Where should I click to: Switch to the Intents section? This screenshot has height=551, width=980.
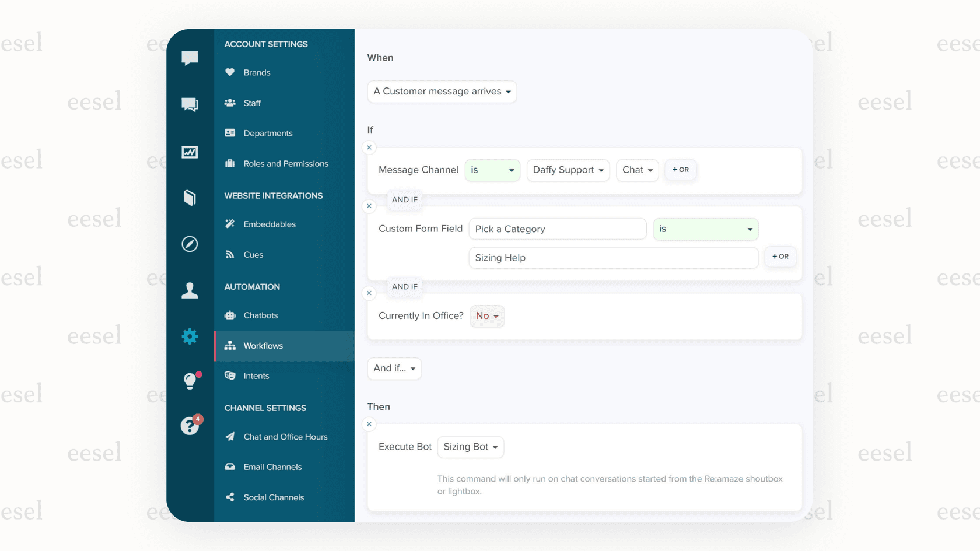(x=256, y=375)
